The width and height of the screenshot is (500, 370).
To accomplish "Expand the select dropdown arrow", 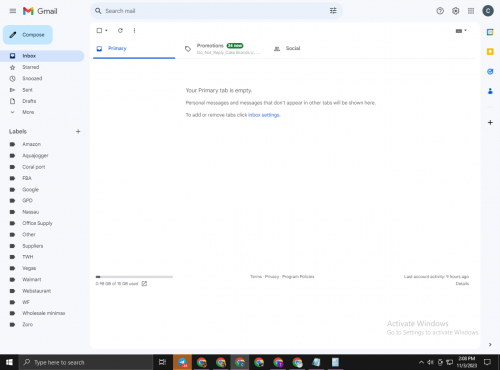I will [x=106, y=30].
